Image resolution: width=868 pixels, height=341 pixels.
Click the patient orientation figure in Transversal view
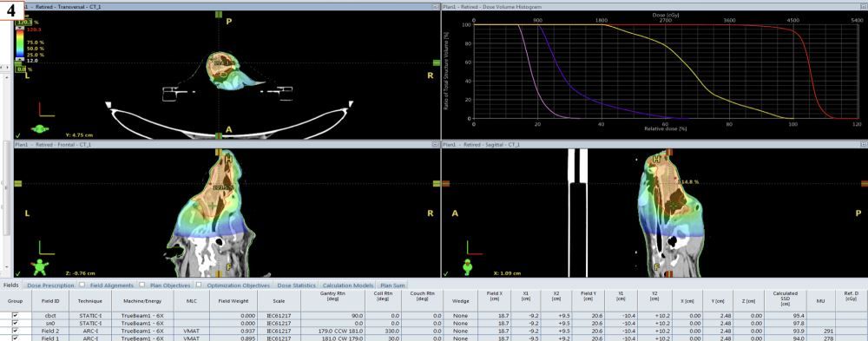pos(40,129)
